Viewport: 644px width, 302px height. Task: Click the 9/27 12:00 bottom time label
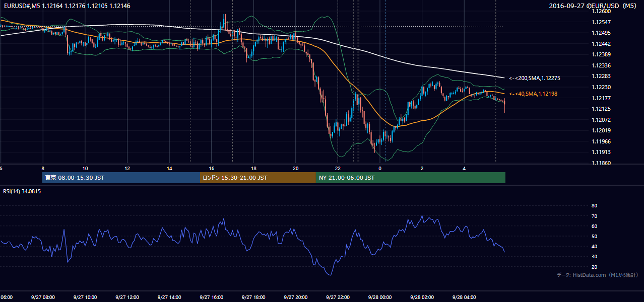(126, 297)
